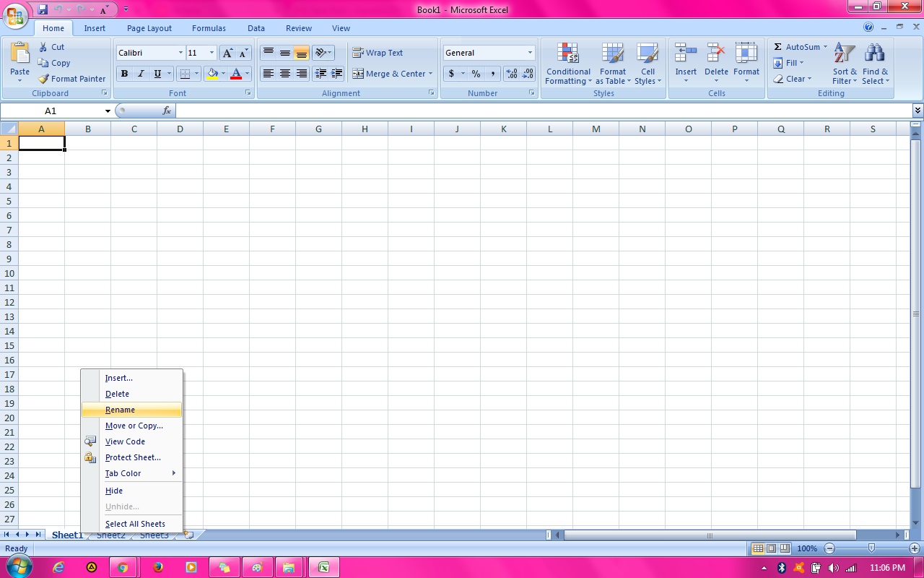Viewport: 924px width, 578px height.
Task: Open the Tab Color submenu
Action: (x=131, y=473)
